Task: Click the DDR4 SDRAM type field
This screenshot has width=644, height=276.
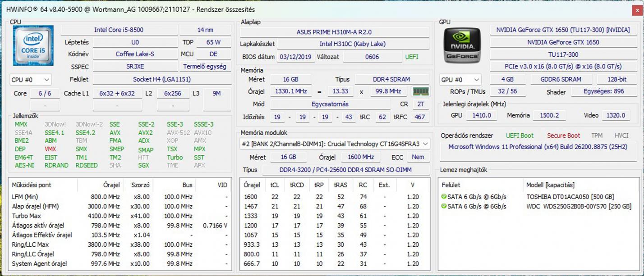Action: (x=391, y=79)
